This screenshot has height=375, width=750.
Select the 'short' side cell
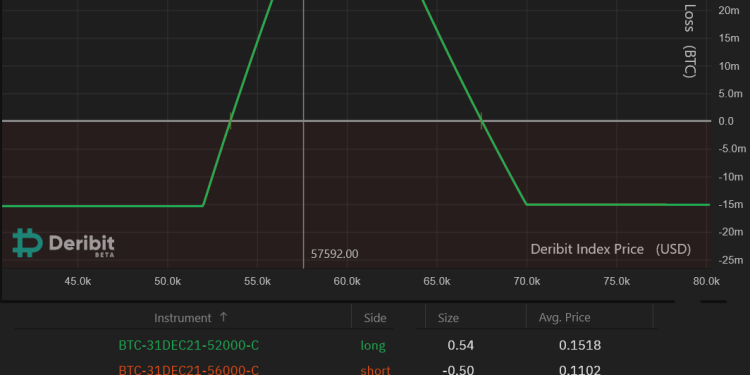[375, 370]
